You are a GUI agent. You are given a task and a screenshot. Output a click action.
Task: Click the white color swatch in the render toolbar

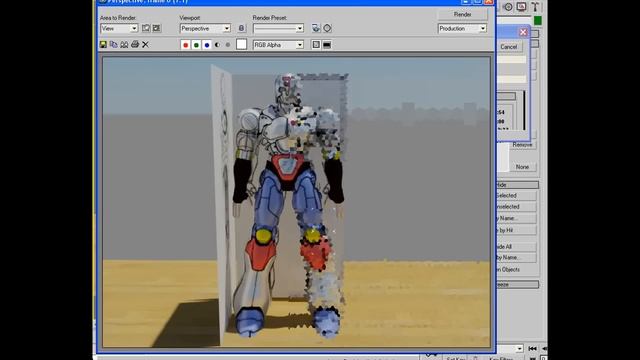click(241, 44)
